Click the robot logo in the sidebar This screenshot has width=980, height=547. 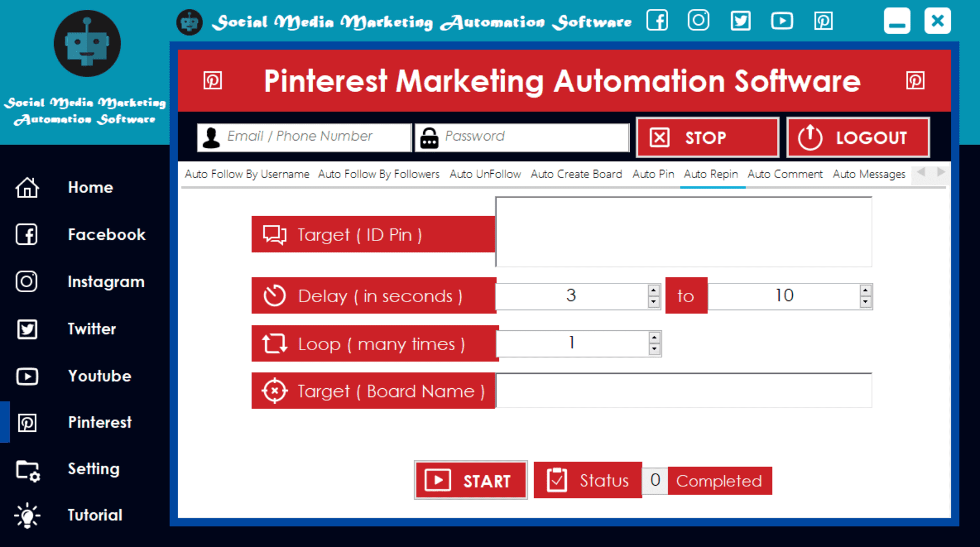tap(87, 44)
